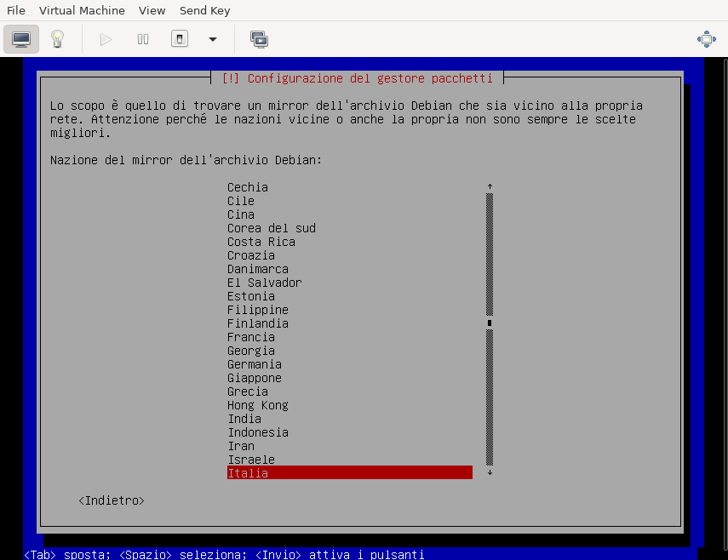
Task: Show the graphical console view
Action: coord(21,39)
